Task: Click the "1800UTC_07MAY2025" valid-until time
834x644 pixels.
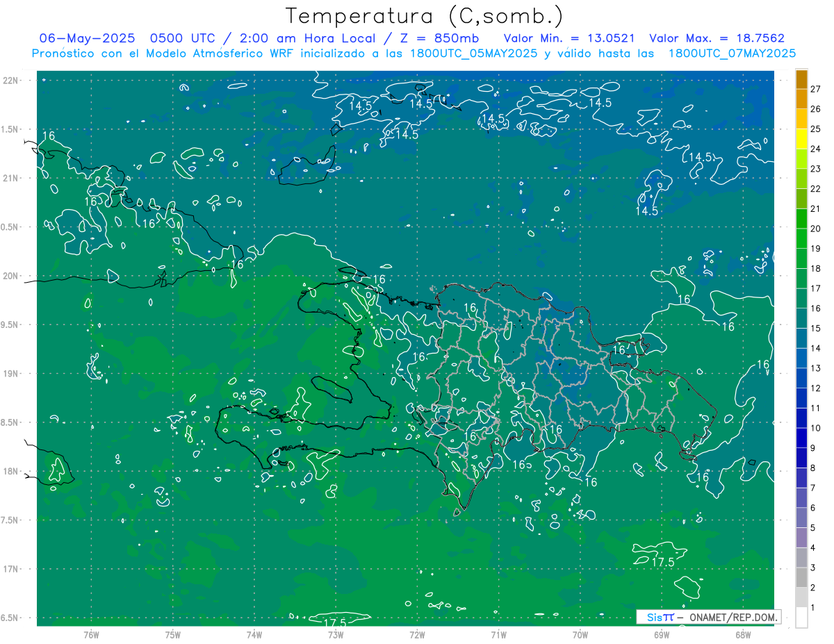Action: (x=732, y=53)
